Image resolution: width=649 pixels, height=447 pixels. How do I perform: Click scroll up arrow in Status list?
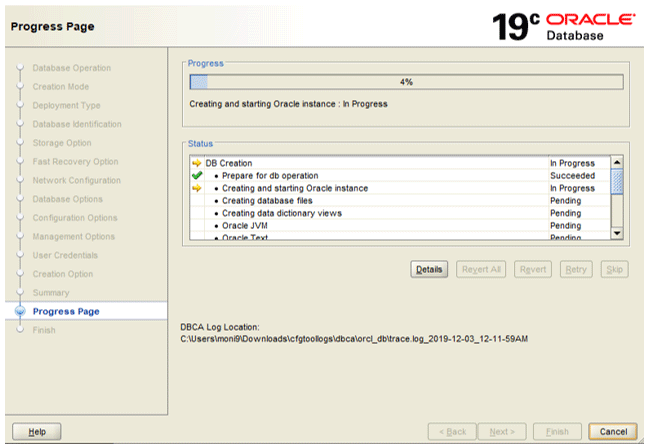[617, 162]
